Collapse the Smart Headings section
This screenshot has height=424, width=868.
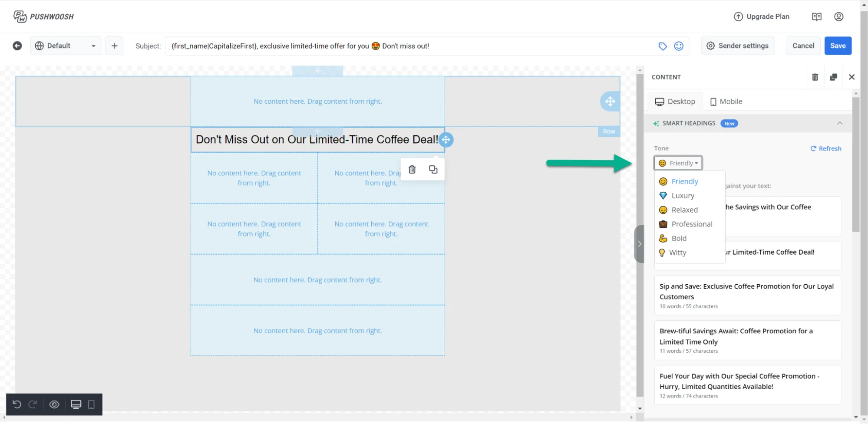[x=839, y=123]
